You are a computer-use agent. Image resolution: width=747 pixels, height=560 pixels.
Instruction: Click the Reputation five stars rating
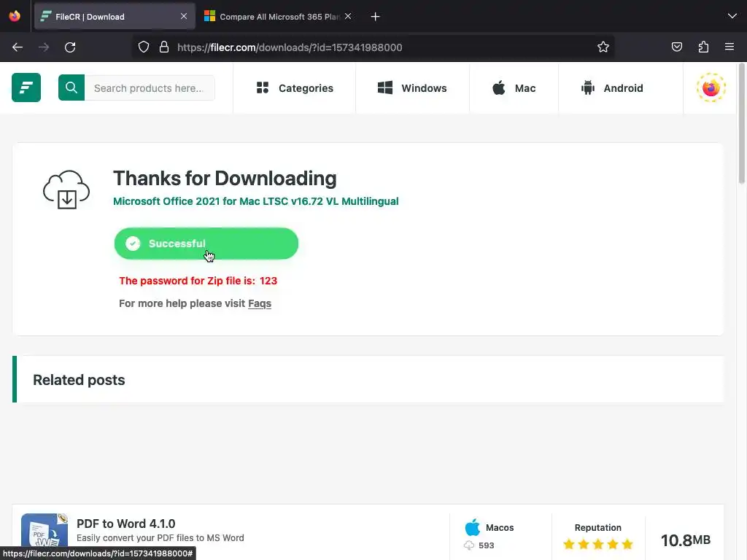point(598,544)
